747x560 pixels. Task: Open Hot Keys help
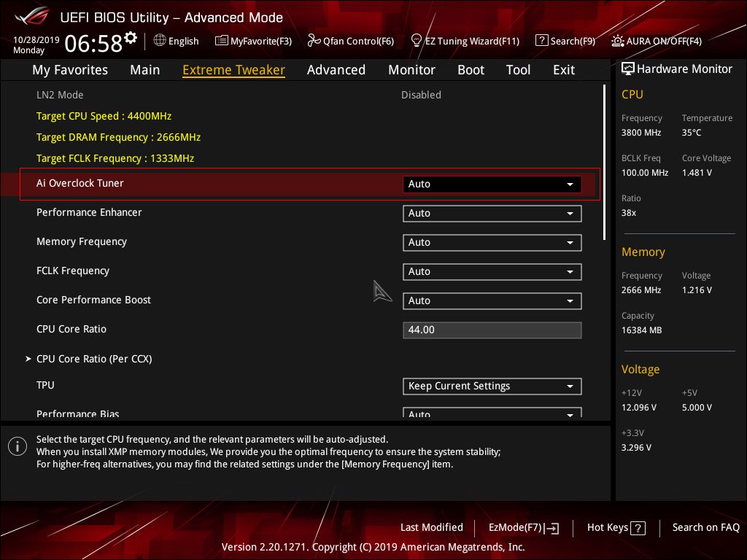tap(616, 528)
